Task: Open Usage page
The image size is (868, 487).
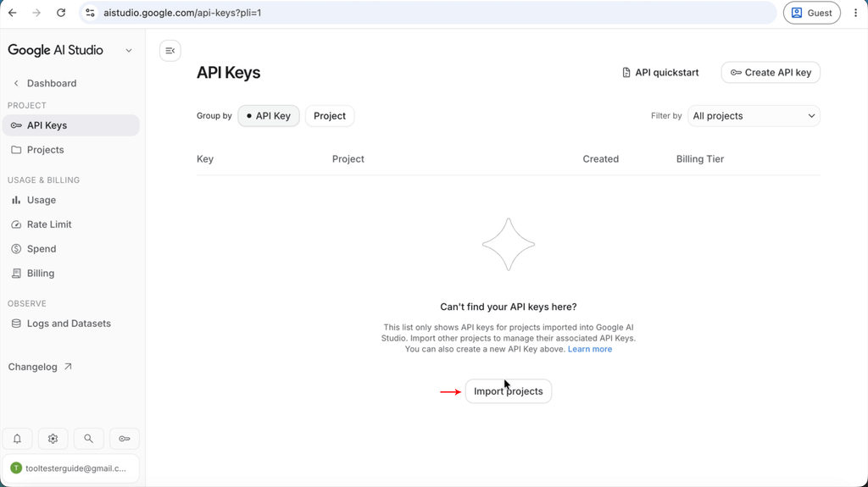Action: [71, 200]
